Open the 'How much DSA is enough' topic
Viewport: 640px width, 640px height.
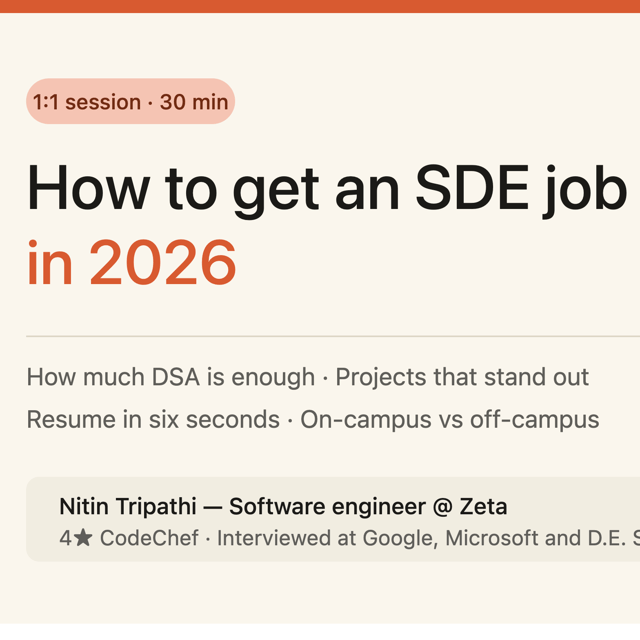point(171,377)
